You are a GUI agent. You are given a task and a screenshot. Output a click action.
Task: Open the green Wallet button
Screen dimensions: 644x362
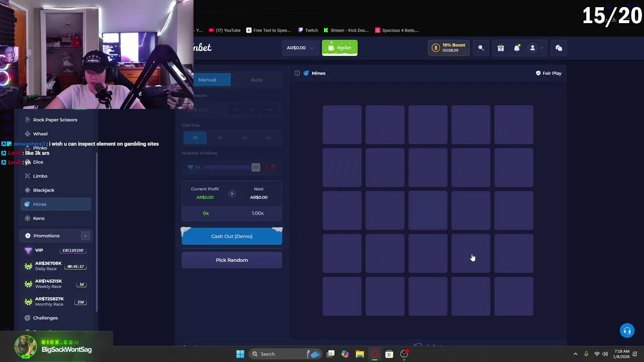click(x=340, y=48)
